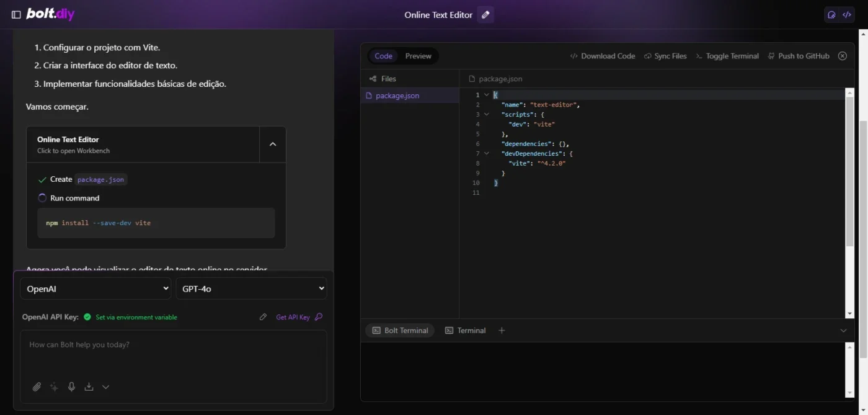Start voice input with microphone icon

pyautogui.click(x=71, y=386)
